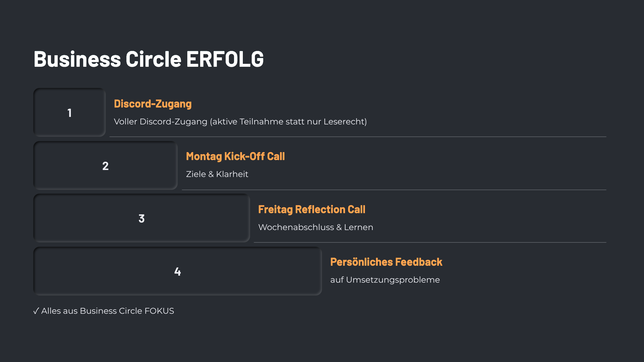
Task: Select the numbered box 1
Action: [x=69, y=113]
